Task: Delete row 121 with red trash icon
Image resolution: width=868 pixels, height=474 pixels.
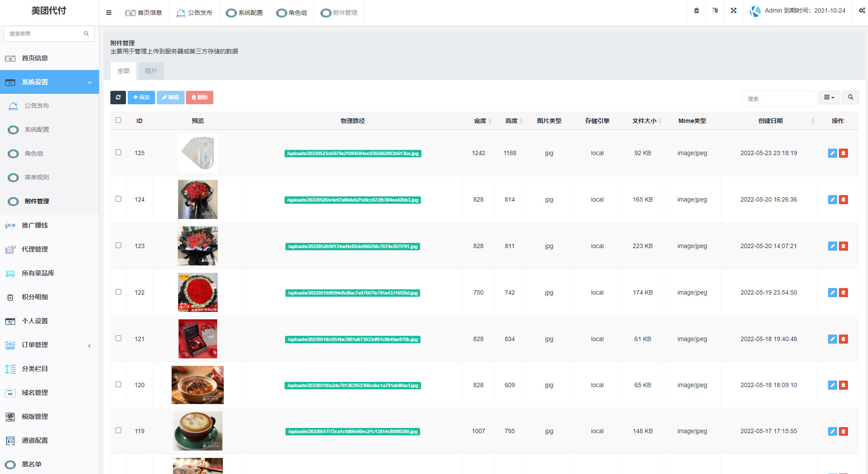Action: (x=843, y=339)
